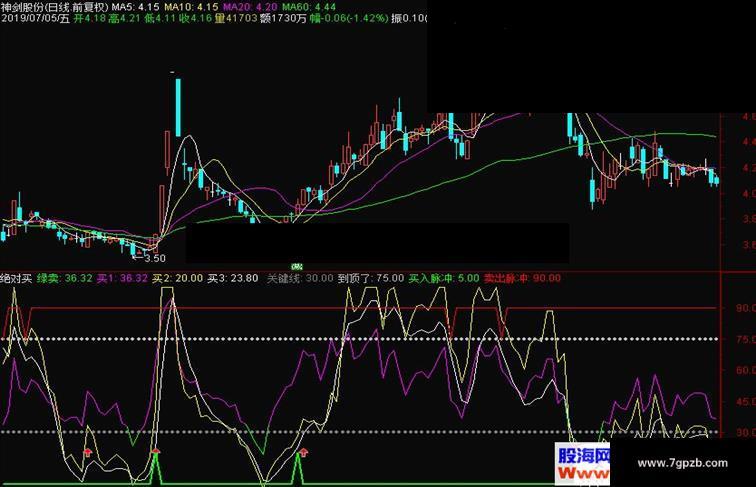756x487 pixels.
Task: Click the open price 开4.18
Action: point(90,19)
